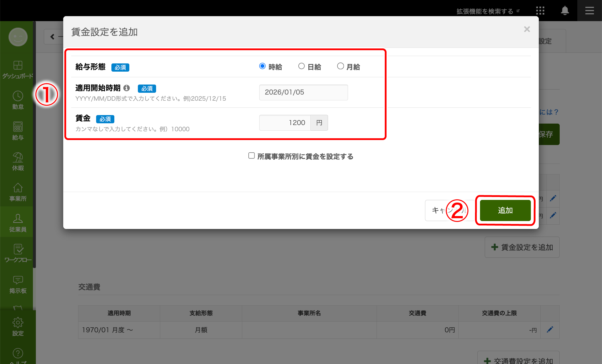Image resolution: width=602 pixels, height=364 pixels.
Task: Click the 適用開始時期 date field
Action: [x=303, y=92]
